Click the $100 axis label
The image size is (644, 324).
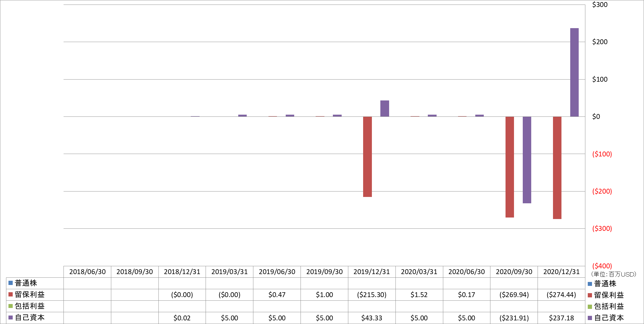[x=600, y=79]
